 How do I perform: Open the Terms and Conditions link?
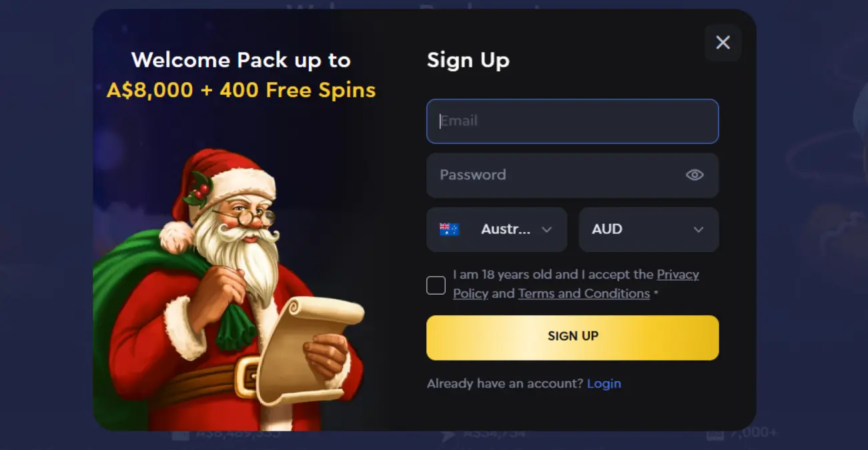pyautogui.click(x=584, y=293)
